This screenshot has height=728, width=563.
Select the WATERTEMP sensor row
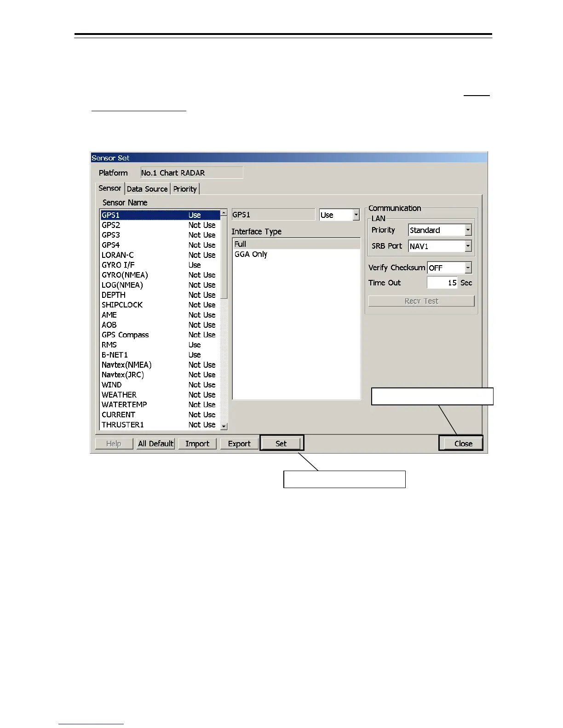(x=160, y=404)
